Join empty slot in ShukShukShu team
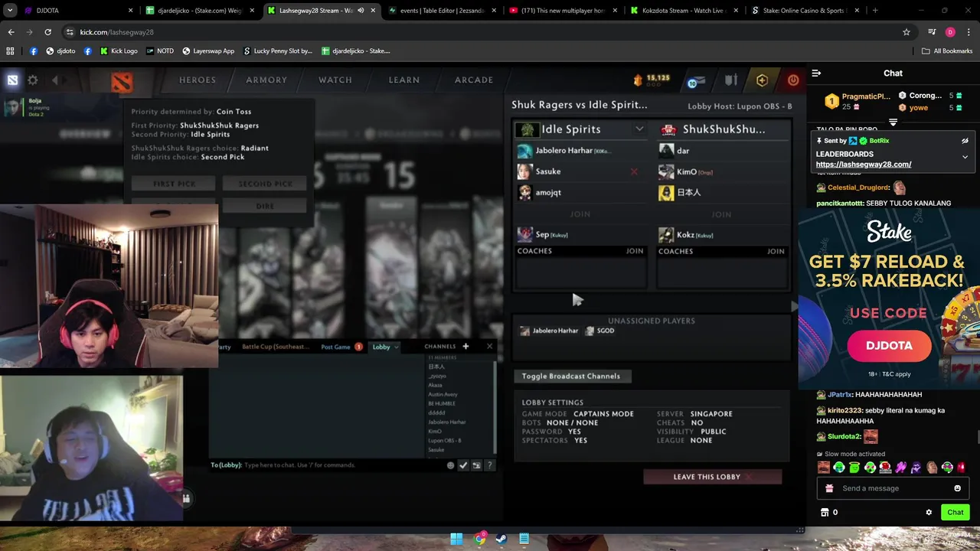The width and height of the screenshot is (980, 551). (x=721, y=214)
